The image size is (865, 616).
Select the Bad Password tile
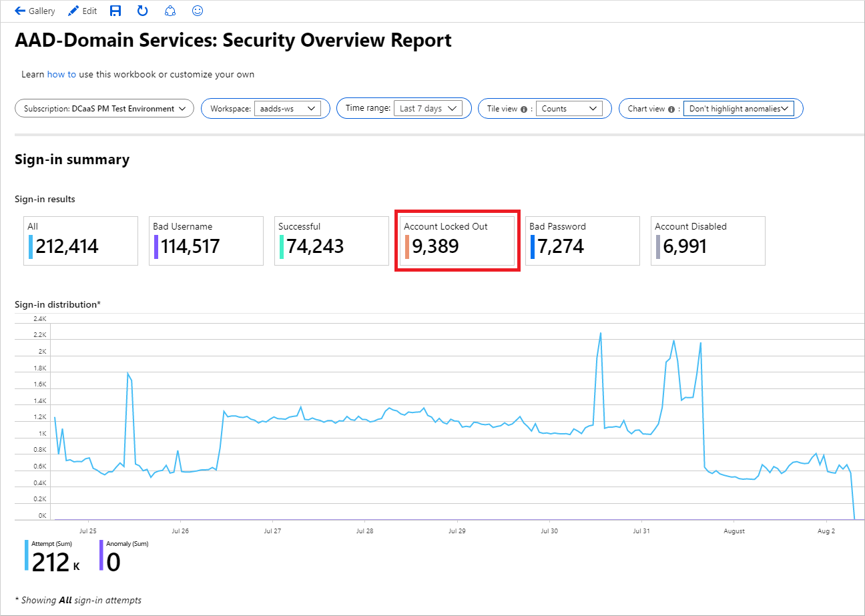point(582,241)
